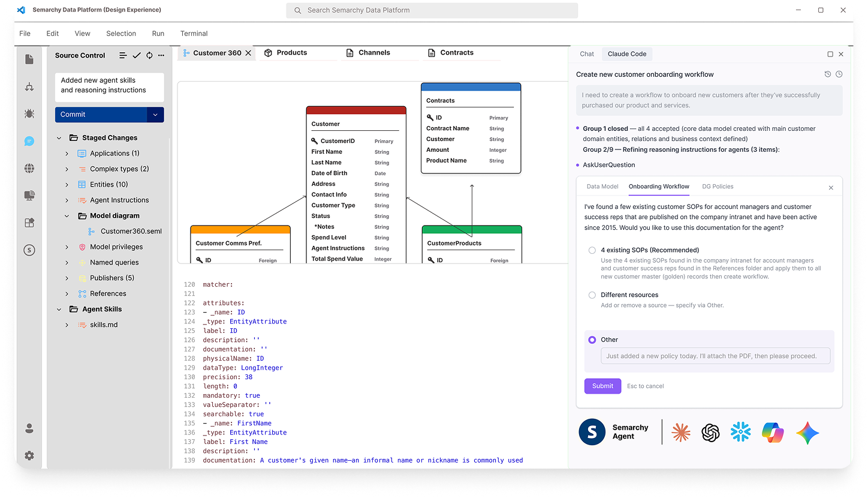Select the 4 existing SOPs radio option
The image size is (868, 498).
(x=592, y=250)
